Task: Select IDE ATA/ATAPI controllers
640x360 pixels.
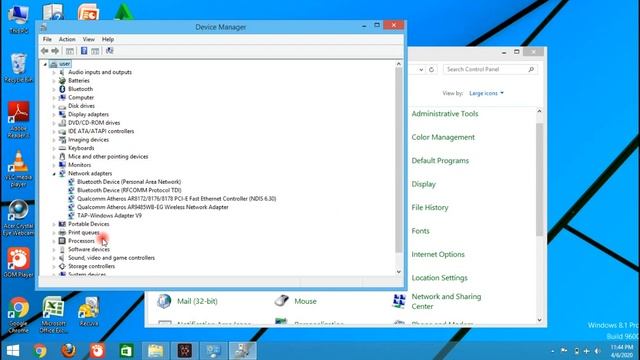Action: 101,131
